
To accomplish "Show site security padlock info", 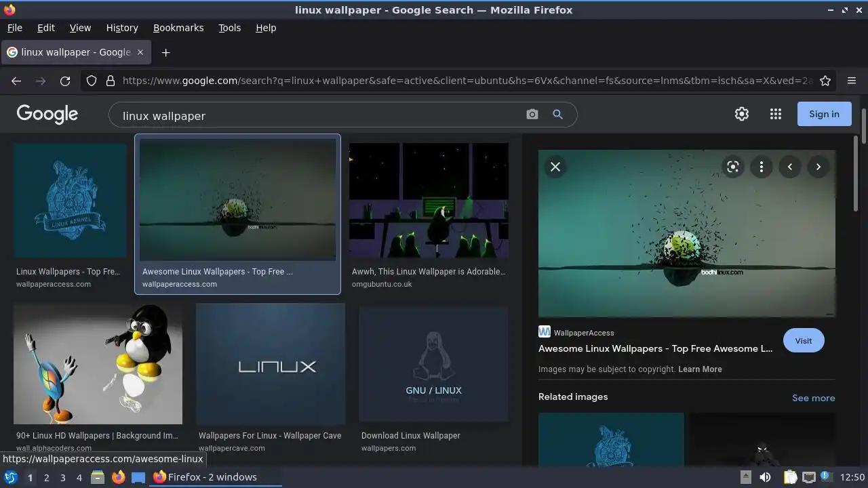I will [110, 81].
